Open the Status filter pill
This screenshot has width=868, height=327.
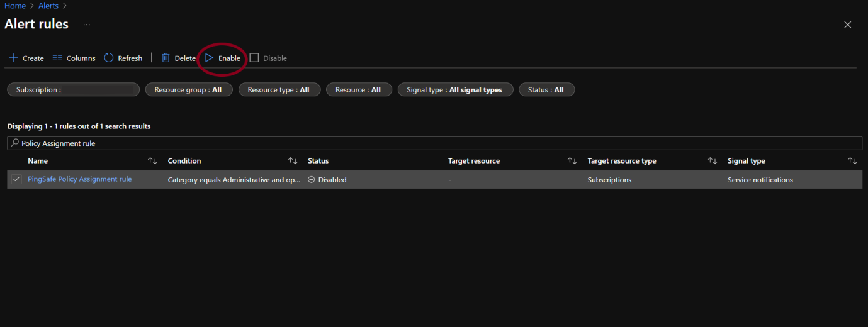point(546,90)
